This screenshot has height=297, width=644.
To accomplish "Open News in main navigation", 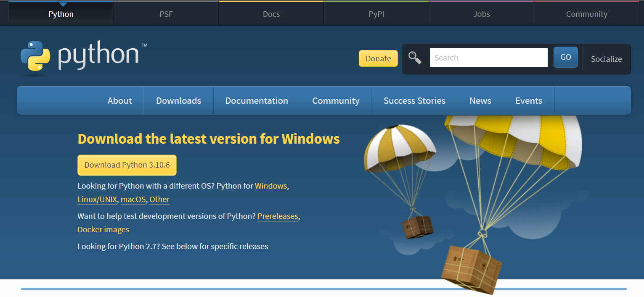I will [480, 100].
